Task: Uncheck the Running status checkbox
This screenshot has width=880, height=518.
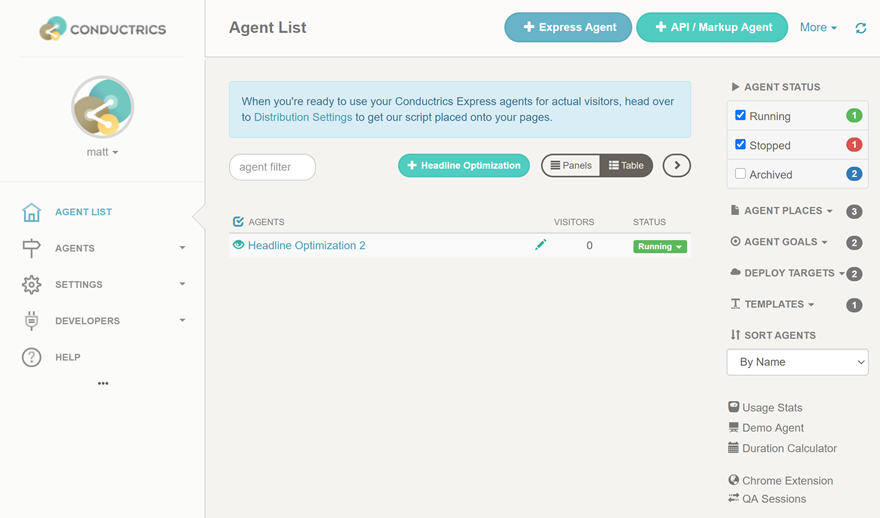Action: (740, 116)
